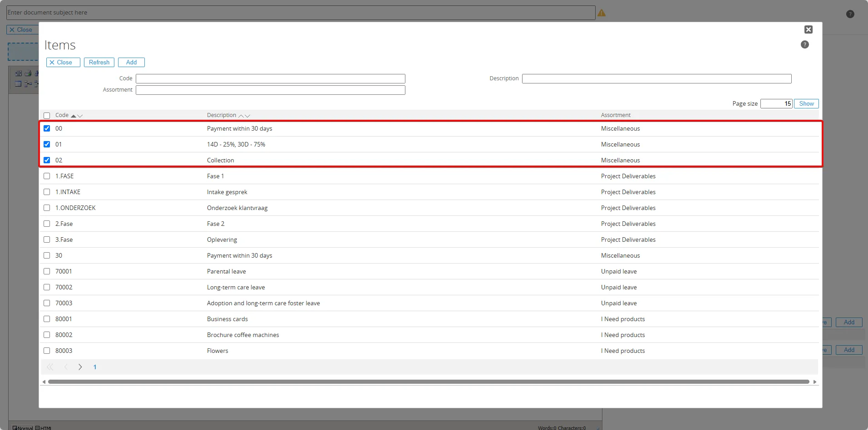Click the Show button next to Page size
The height and width of the screenshot is (430, 868).
806,103
